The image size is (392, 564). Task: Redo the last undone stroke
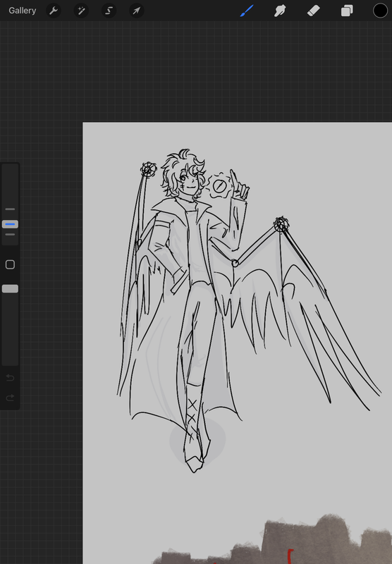coord(10,398)
